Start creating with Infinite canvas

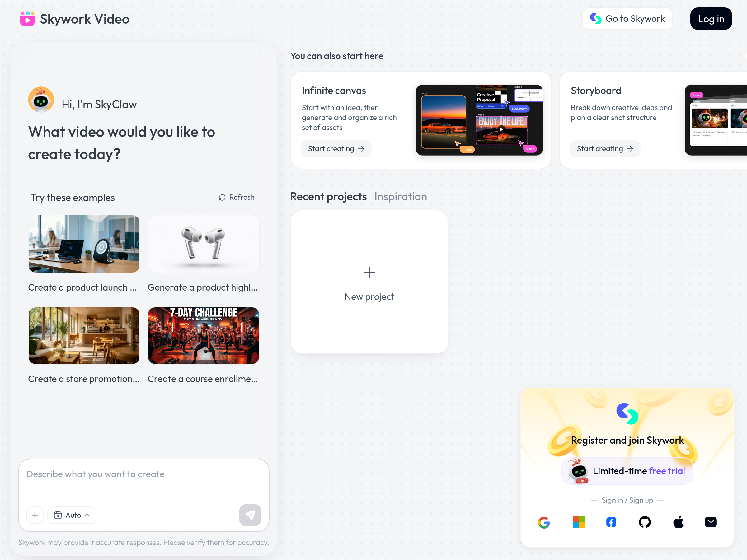336,148
